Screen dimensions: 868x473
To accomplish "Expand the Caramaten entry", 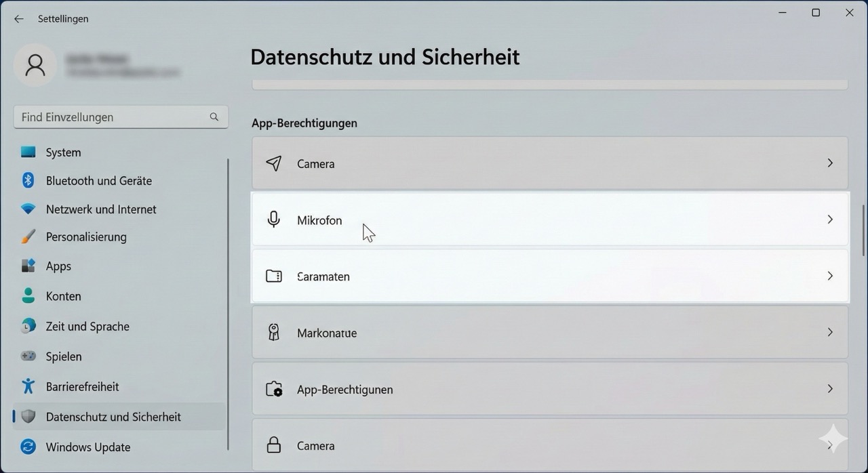I will [830, 276].
